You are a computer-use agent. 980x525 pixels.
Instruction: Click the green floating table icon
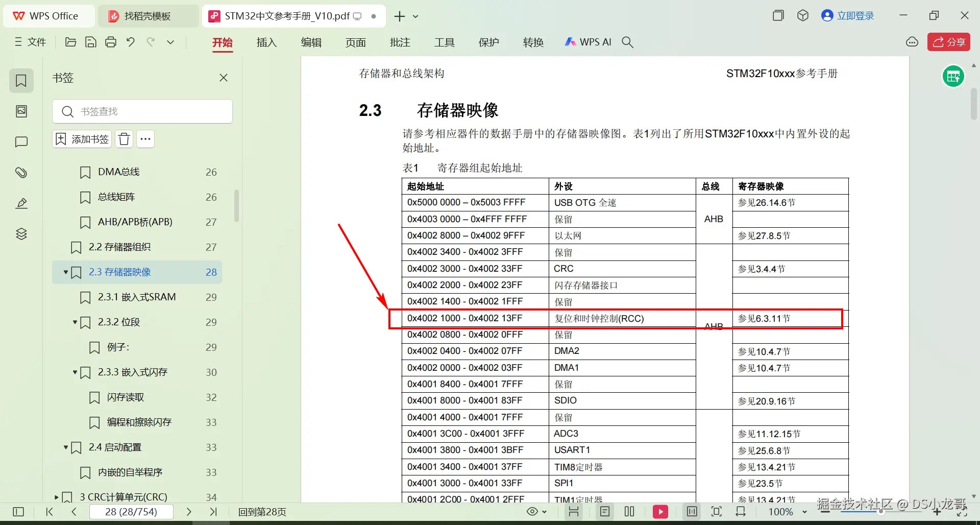click(x=953, y=77)
